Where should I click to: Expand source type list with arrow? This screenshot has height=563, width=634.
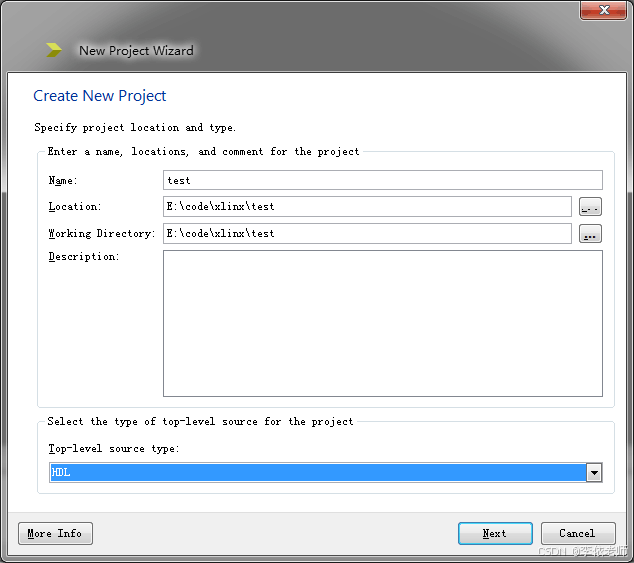594,472
